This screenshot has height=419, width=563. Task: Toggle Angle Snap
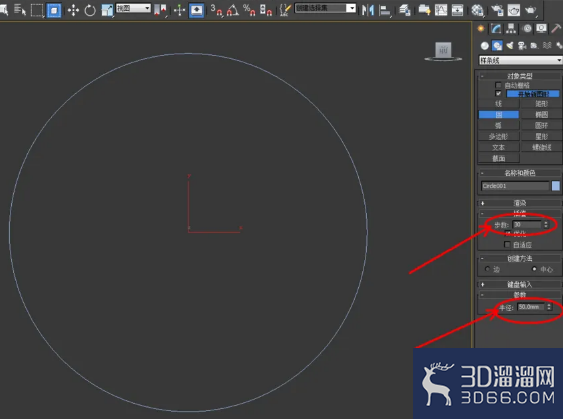click(233, 10)
